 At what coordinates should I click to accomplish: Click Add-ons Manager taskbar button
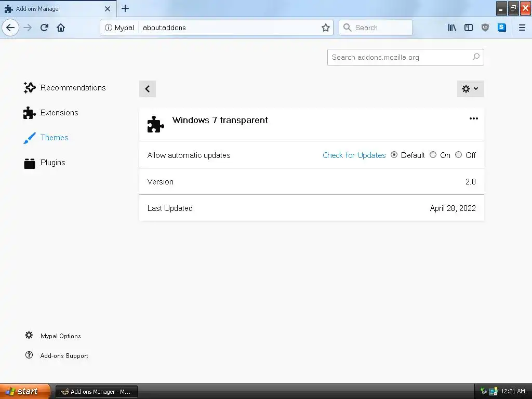96,392
